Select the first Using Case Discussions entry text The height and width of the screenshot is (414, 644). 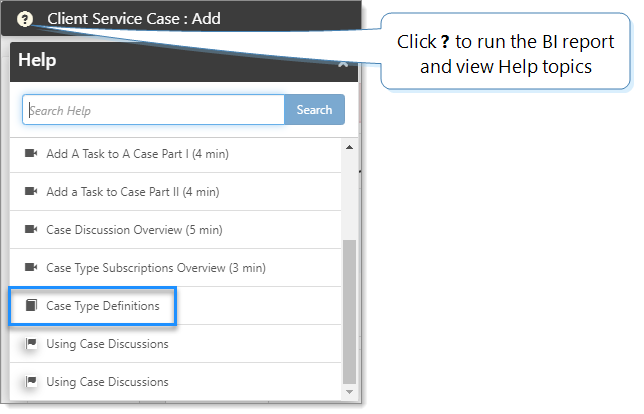(107, 344)
